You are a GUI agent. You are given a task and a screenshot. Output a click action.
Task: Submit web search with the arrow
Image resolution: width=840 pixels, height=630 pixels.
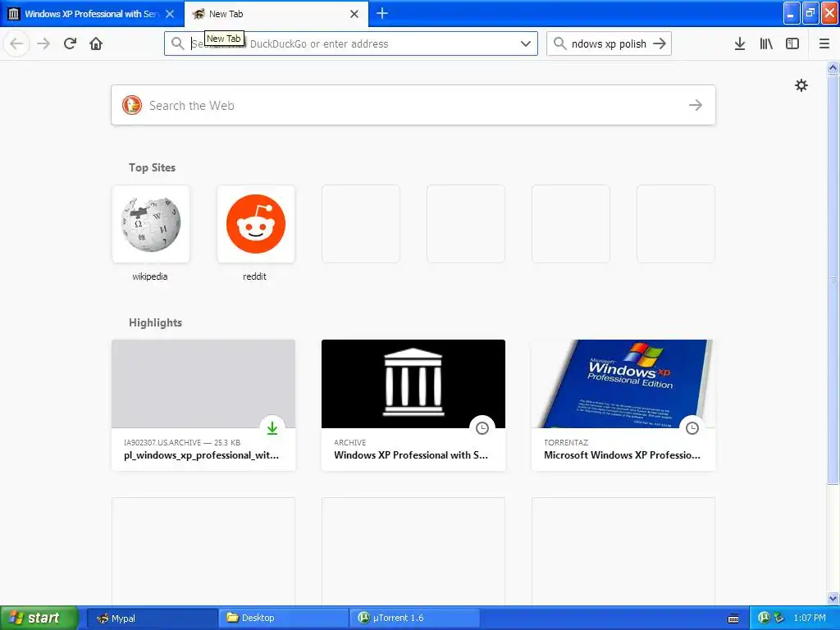coord(696,105)
